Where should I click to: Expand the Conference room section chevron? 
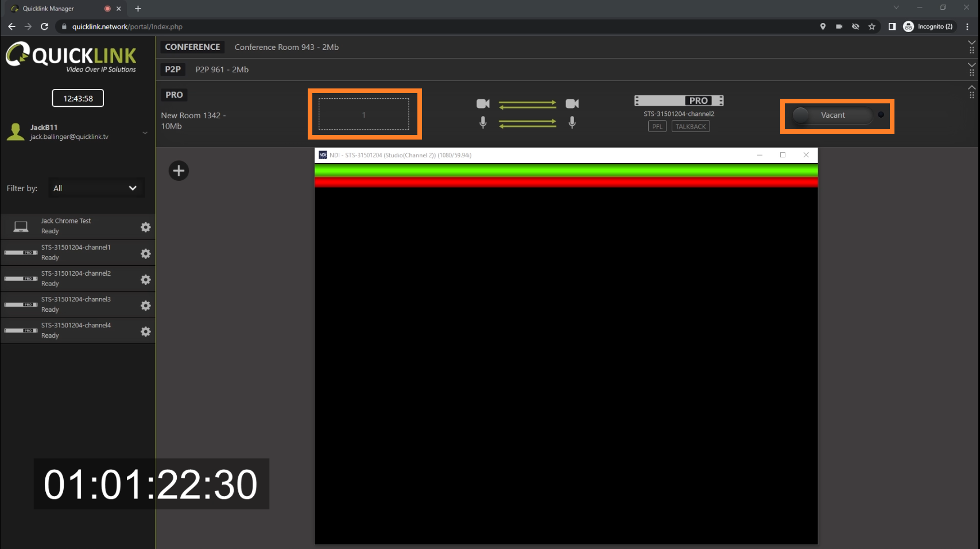click(971, 43)
